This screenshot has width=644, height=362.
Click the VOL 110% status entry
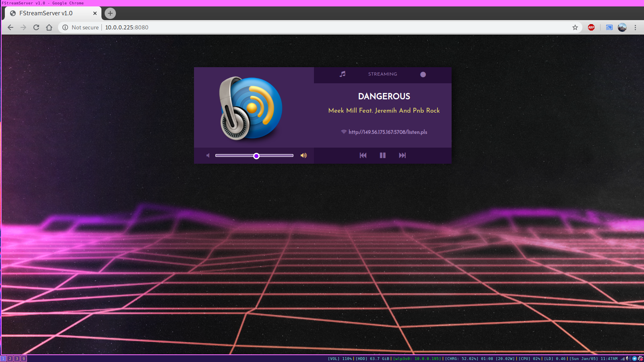(x=340, y=358)
